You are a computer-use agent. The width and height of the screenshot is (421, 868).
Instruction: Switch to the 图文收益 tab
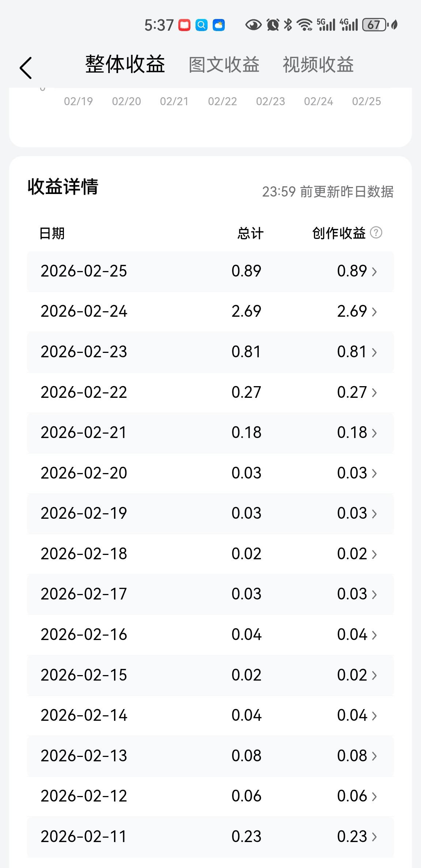(x=224, y=65)
